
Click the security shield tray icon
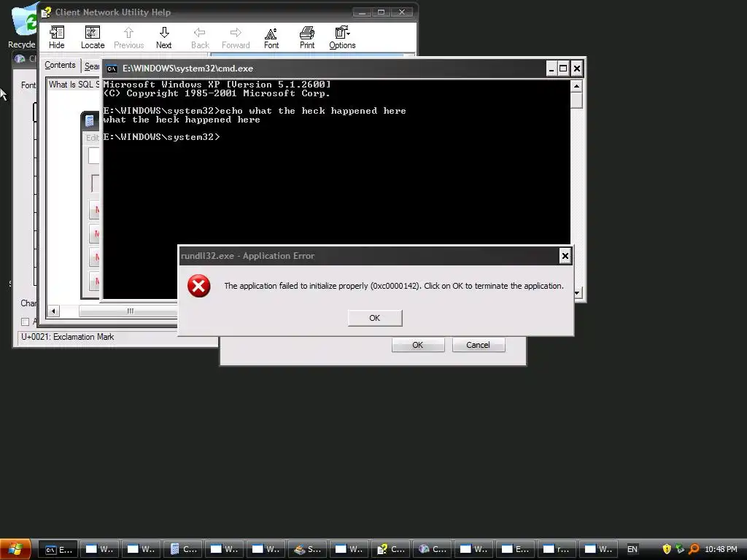[667, 549]
